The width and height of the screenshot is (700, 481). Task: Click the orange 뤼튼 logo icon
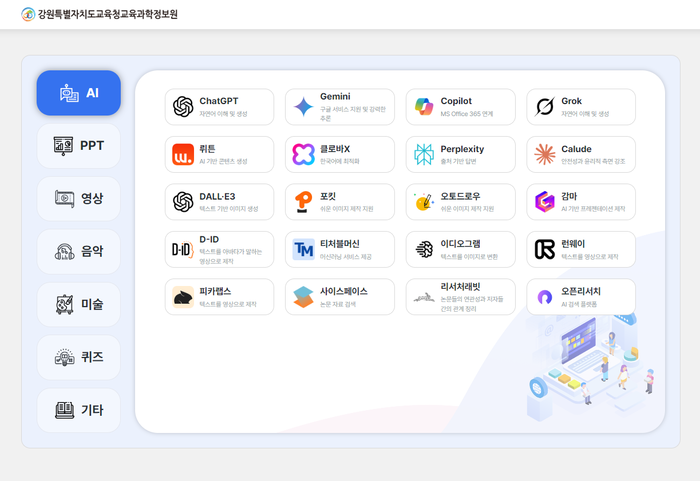tap(183, 155)
